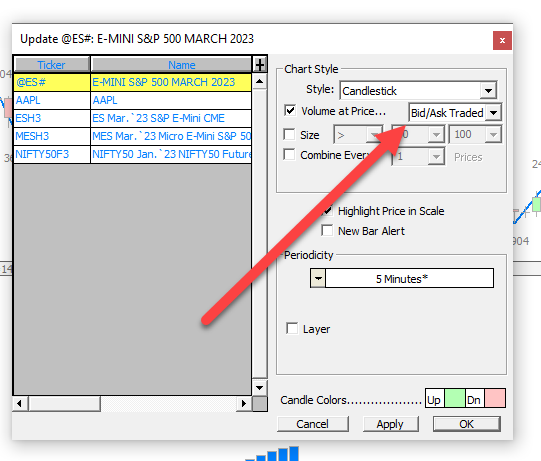The width and height of the screenshot is (541, 461).
Task: Click the plus icon to add ticker
Action: (260, 65)
